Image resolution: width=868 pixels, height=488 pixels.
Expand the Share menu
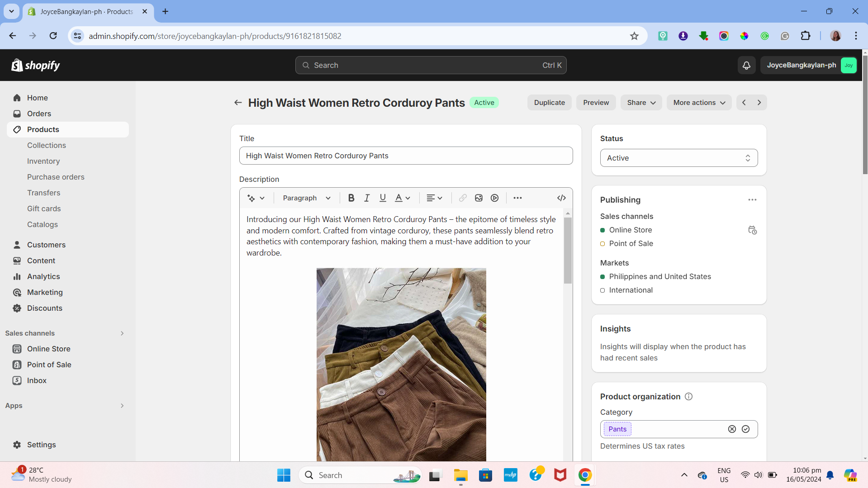(x=641, y=103)
